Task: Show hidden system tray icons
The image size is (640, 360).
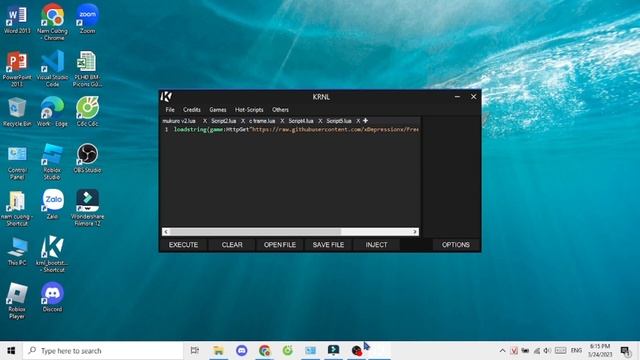Action: coord(502,351)
